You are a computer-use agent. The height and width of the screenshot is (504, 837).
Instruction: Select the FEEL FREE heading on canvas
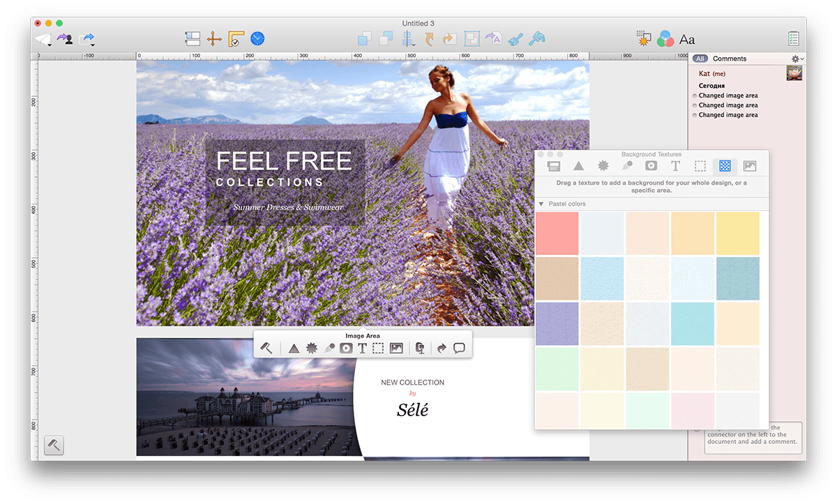point(284,162)
